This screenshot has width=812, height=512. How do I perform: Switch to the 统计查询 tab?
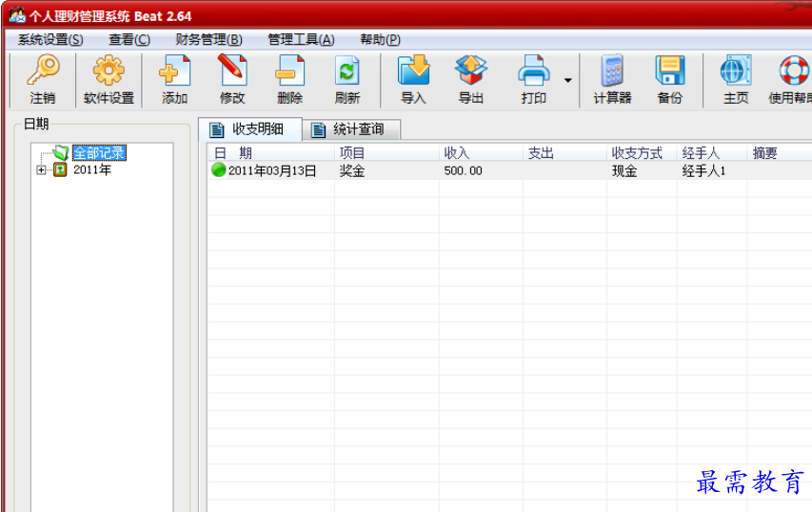click(351, 129)
